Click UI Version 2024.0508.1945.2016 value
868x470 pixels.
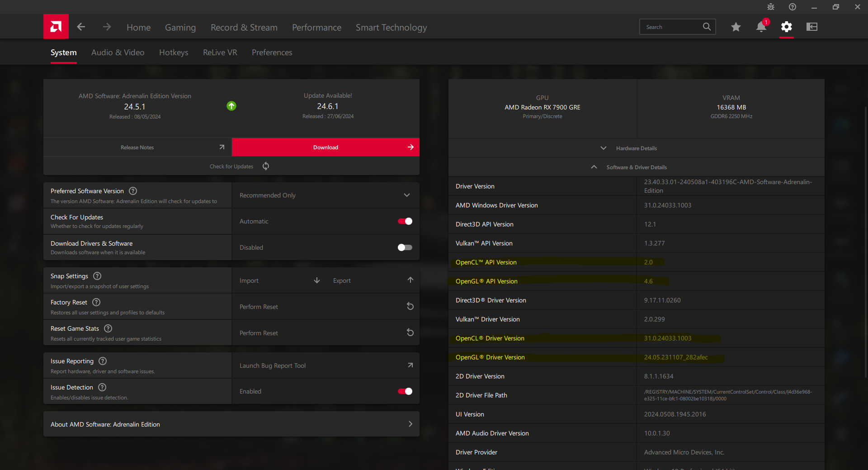pos(675,414)
